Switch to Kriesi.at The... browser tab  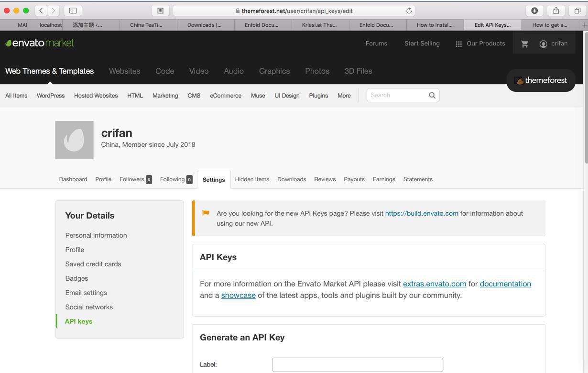click(x=319, y=25)
